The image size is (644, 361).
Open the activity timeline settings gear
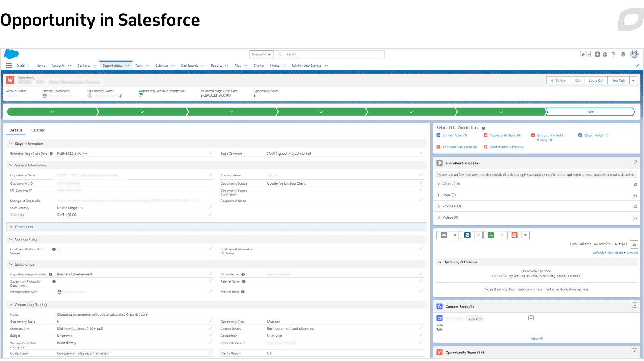click(x=634, y=244)
